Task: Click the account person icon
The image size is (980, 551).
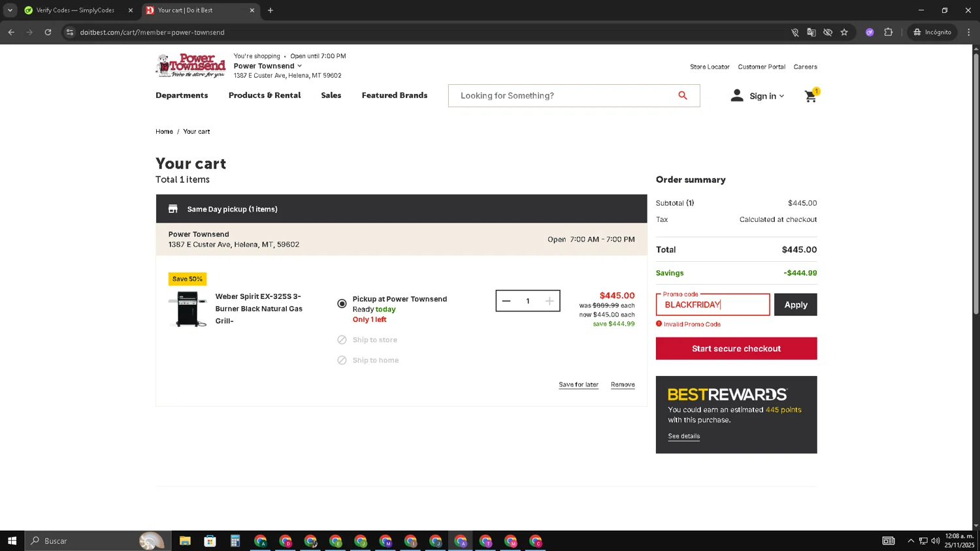Action: [x=737, y=95]
